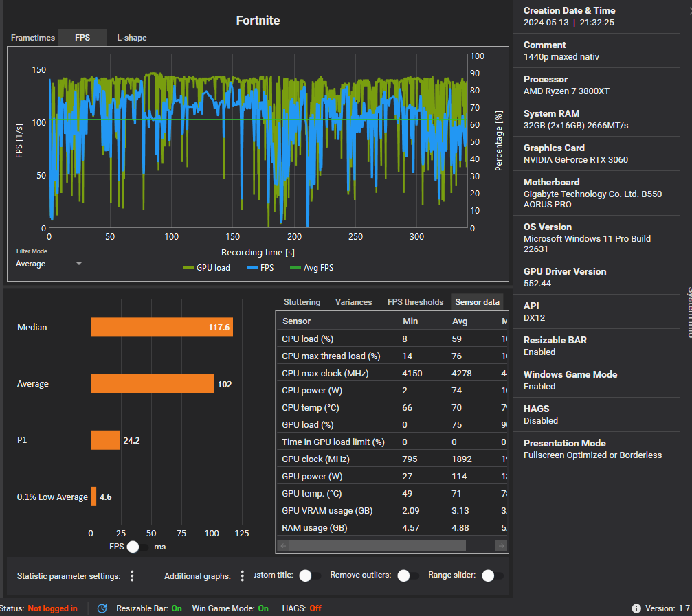
Task: Click the refresh icon in status bar
Action: (x=102, y=608)
